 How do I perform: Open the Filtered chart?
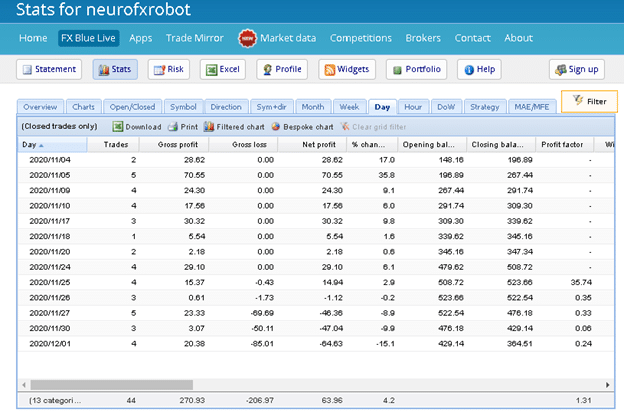tap(234, 127)
